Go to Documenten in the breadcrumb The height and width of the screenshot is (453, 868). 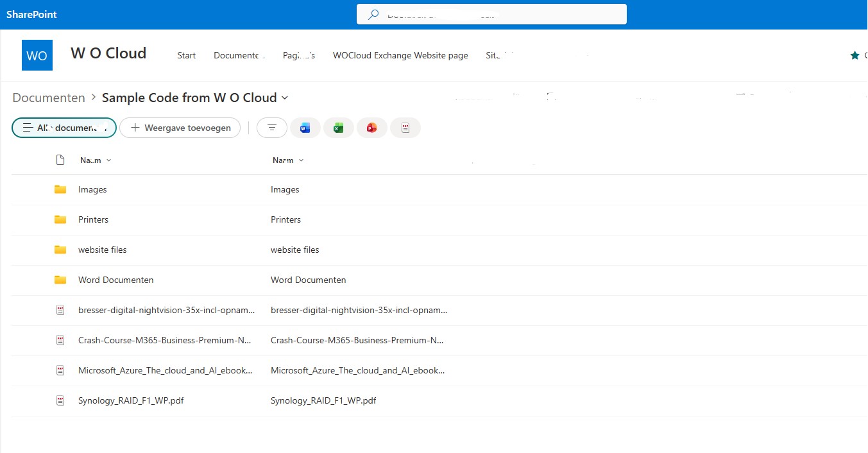pos(49,98)
